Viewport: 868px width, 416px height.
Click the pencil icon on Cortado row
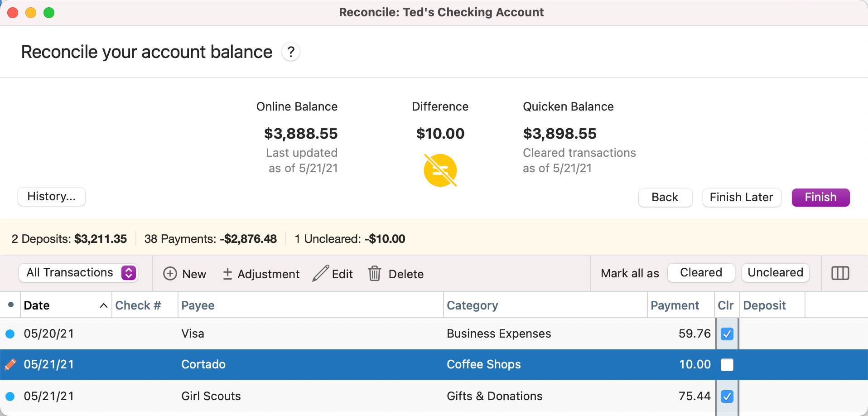(x=10, y=364)
